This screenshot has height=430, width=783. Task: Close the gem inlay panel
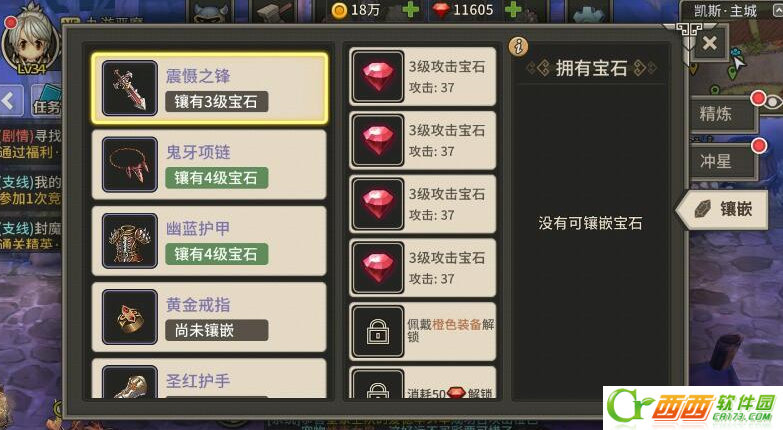pyautogui.click(x=710, y=43)
